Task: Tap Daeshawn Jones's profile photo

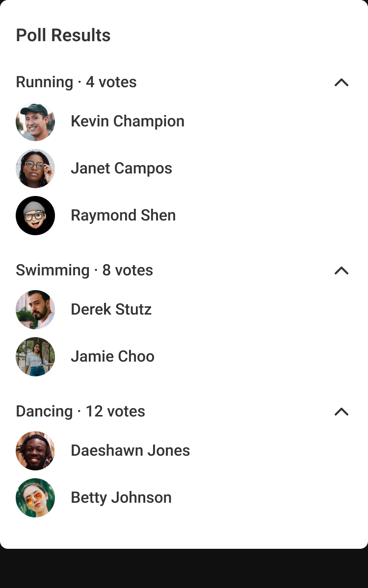Action: [x=35, y=451]
